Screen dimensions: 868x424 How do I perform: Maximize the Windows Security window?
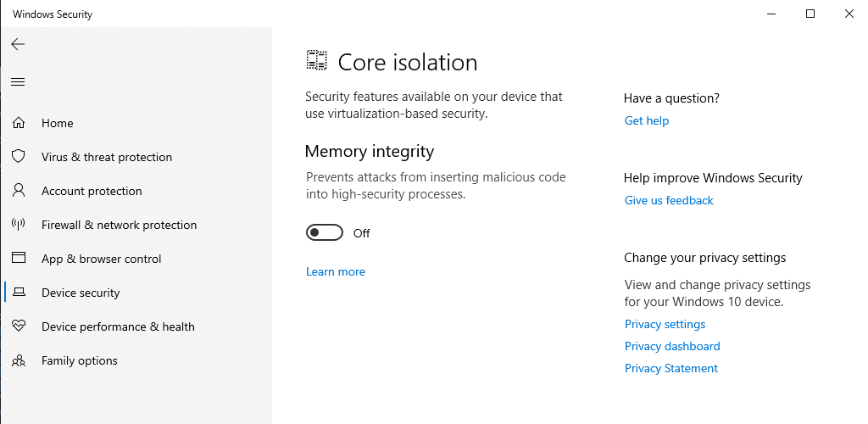click(810, 14)
